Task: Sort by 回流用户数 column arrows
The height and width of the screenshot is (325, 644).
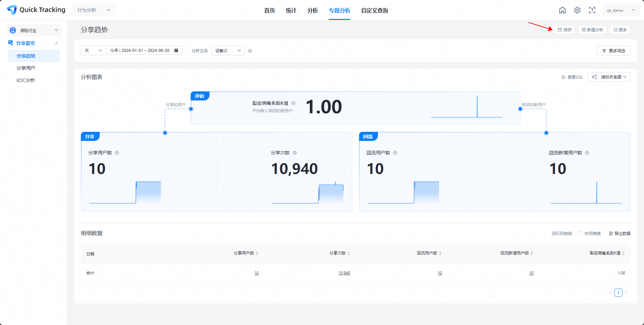Action: coord(440,253)
